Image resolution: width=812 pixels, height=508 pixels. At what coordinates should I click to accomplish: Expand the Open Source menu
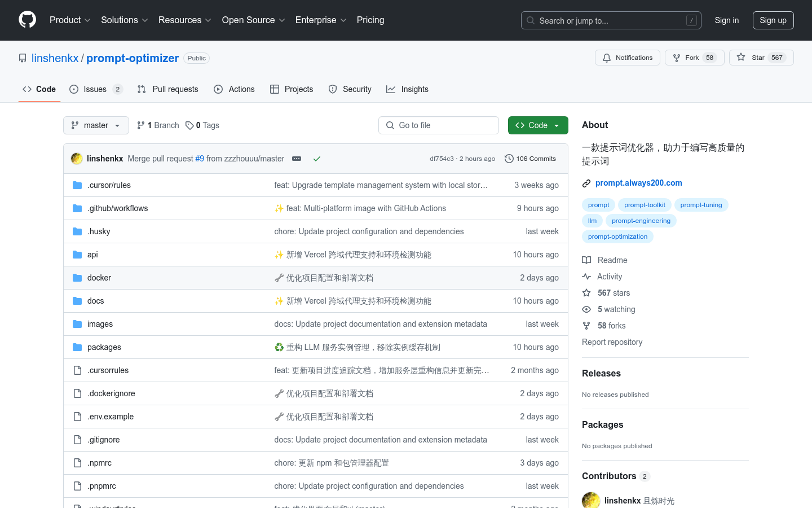tap(254, 20)
